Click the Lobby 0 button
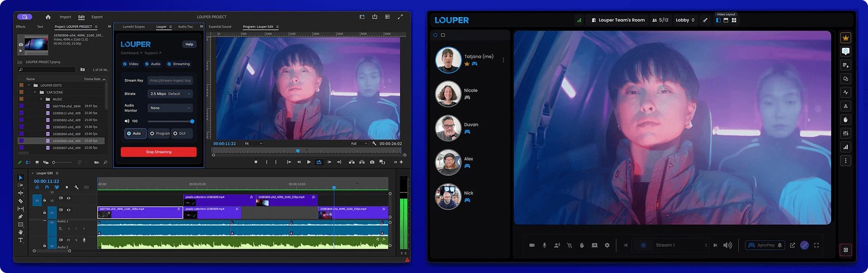The image size is (868, 273). [685, 20]
